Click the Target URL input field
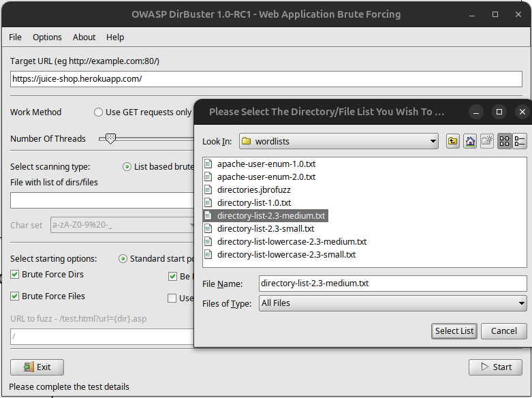This screenshot has width=532, height=398. pyautogui.click(x=266, y=79)
